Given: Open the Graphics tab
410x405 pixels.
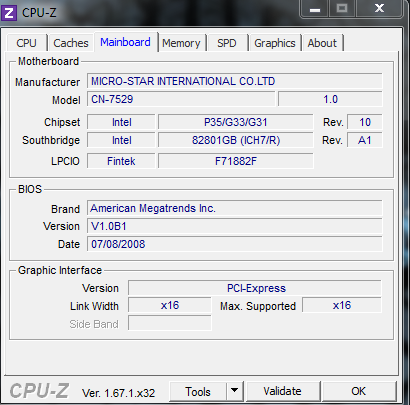Looking at the screenshot, I should click(275, 43).
